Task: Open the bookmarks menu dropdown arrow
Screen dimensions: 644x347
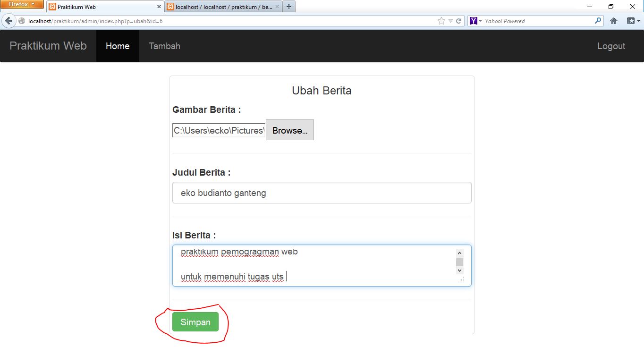Action: 449,20
